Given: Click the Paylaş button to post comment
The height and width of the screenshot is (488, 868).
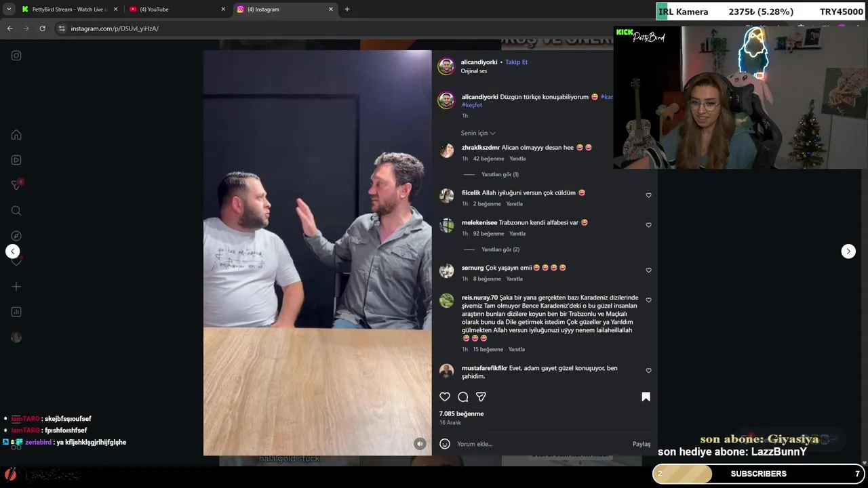Looking at the screenshot, I should [x=642, y=444].
